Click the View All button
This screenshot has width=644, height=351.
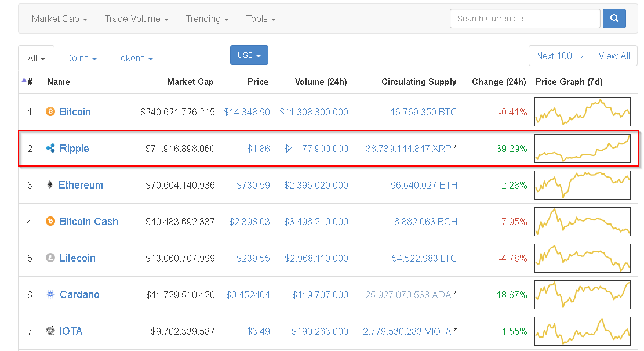pos(614,56)
